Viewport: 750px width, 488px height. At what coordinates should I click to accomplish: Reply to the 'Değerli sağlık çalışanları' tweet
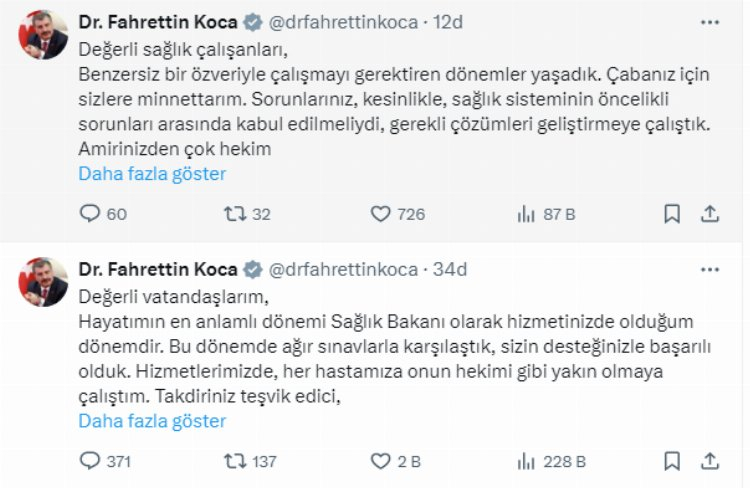pos(90,214)
